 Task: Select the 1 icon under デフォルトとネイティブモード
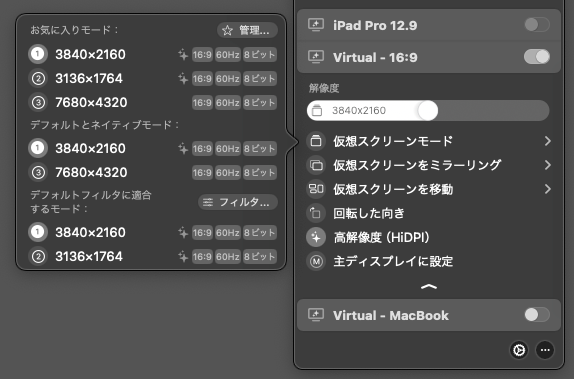(38, 148)
